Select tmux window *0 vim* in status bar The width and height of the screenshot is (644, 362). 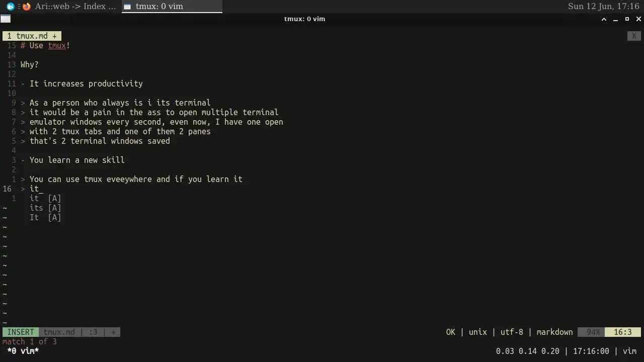[x=23, y=351]
